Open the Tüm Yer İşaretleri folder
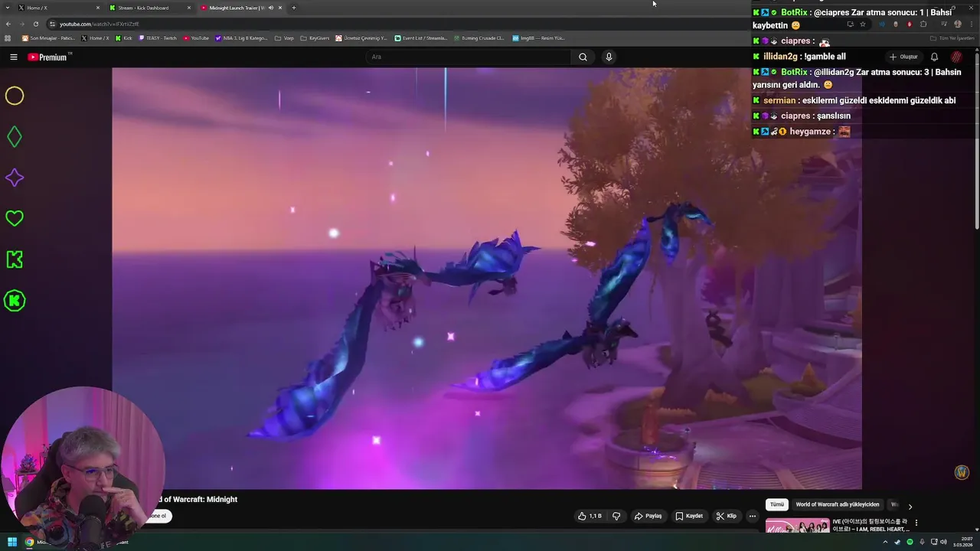The height and width of the screenshot is (551, 980). coord(952,37)
